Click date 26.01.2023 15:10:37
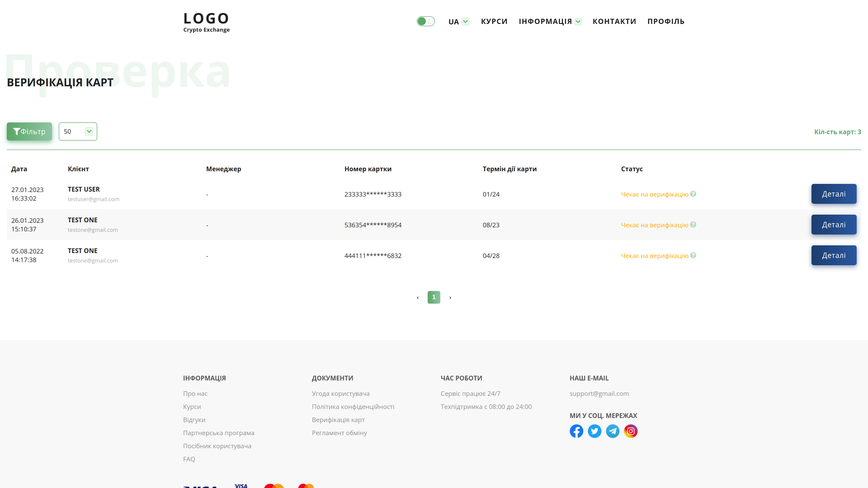 [x=28, y=225]
